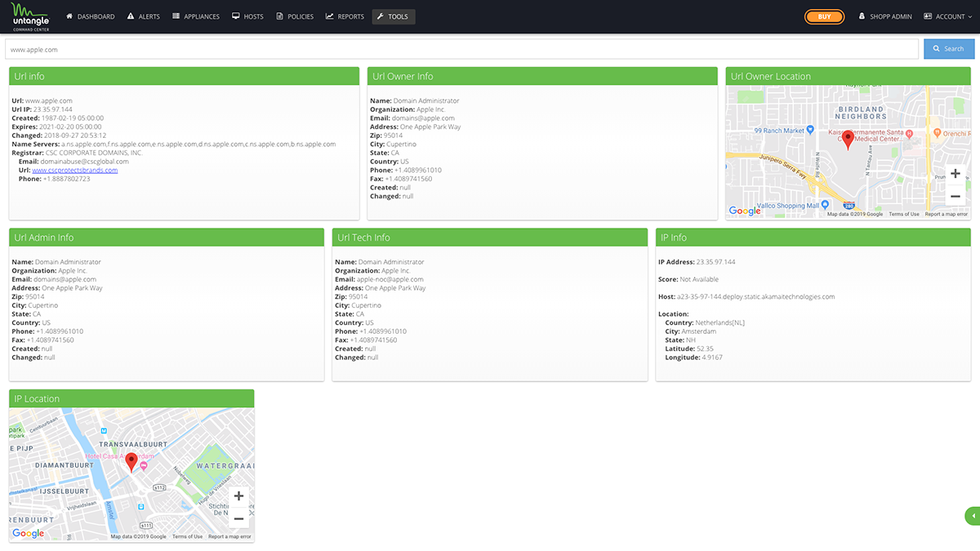Click the IP Location panel header
The height and width of the screenshot is (551, 980).
pos(131,398)
